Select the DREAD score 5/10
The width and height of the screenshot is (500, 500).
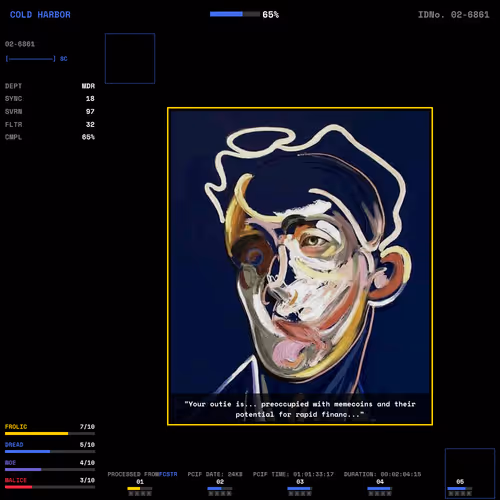(x=87, y=445)
